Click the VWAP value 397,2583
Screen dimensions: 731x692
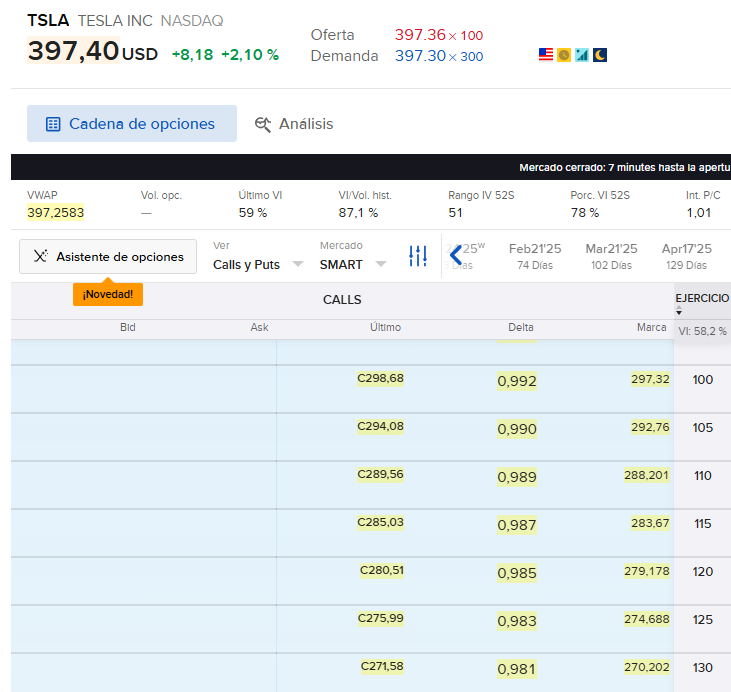[x=55, y=213]
